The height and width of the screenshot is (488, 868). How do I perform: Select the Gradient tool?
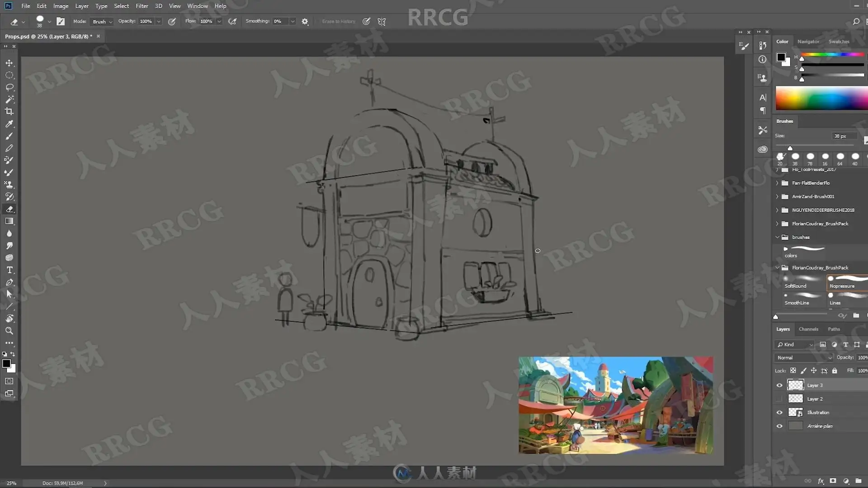pos(9,221)
